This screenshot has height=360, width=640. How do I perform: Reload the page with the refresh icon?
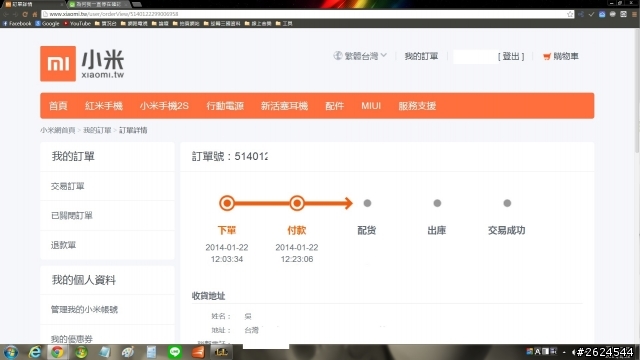(25, 14)
